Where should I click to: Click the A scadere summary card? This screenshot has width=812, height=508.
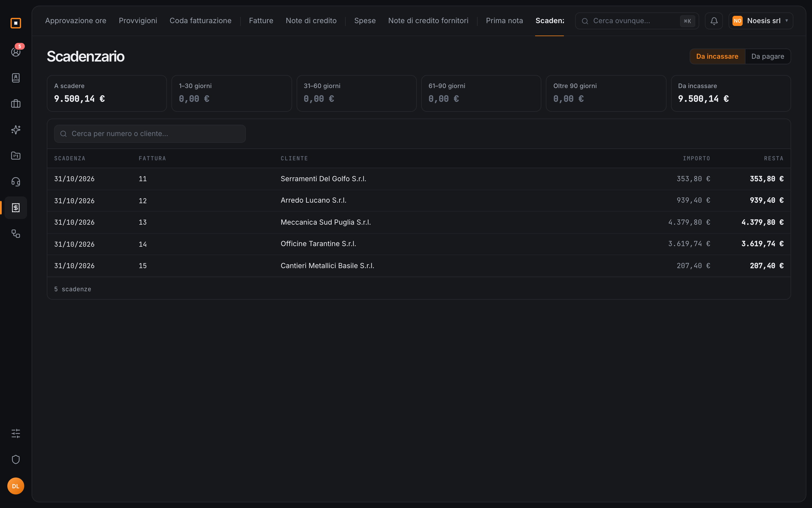click(x=107, y=93)
